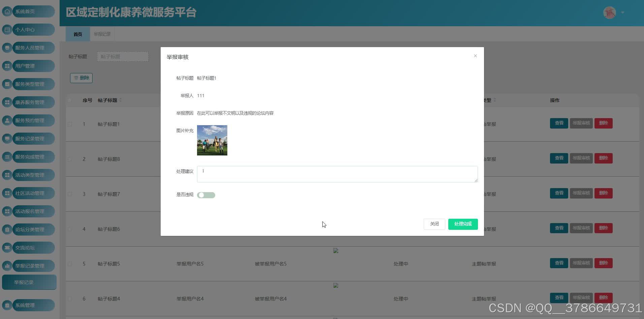Click the icon beside 服务类型管理
The width and height of the screenshot is (644, 319).
coord(7,84)
